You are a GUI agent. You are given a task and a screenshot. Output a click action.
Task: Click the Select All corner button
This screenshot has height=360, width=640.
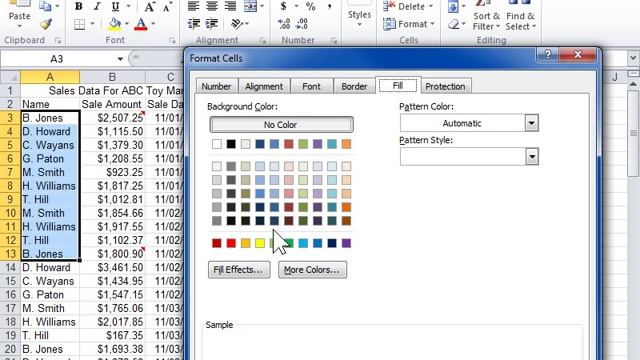coord(10,77)
